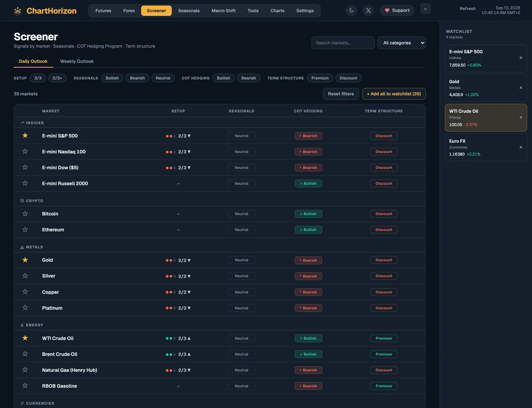Image resolution: width=532 pixels, height=408 pixels.
Task: Collapse the Indices group header
Action: click(220, 123)
